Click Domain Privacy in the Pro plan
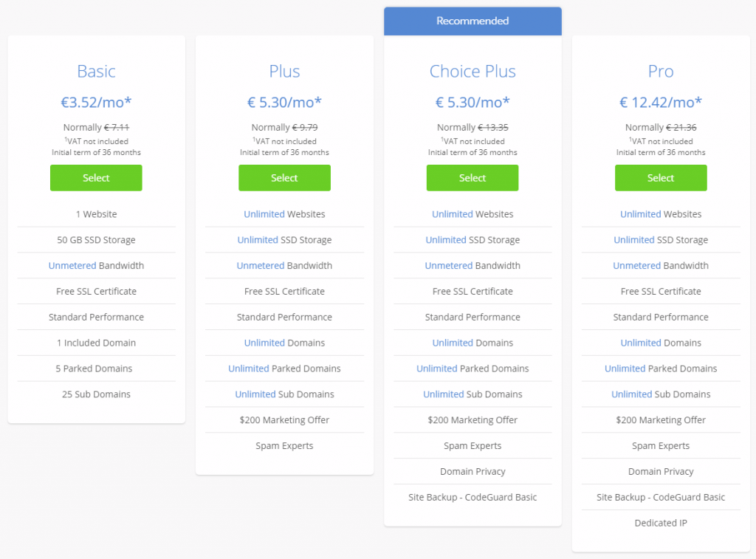The height and width of the screenshot is (559, 756). [x=661, y=471]
